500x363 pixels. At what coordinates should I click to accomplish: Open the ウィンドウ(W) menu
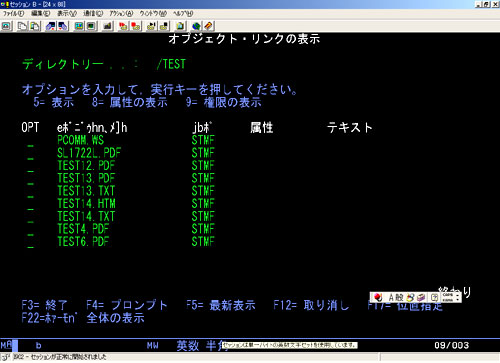click(x=153, y=13)
